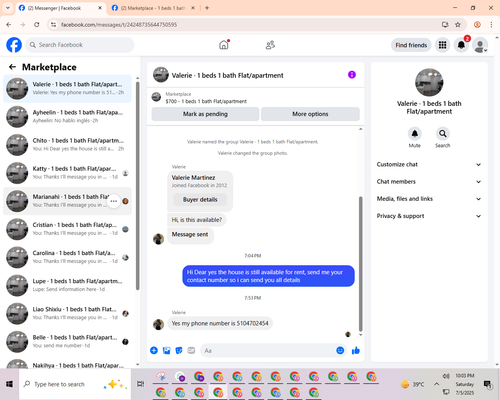The image size is (500, 400).
Task: View Buyer details for Valerie Martinez
Action: [200, 199]
